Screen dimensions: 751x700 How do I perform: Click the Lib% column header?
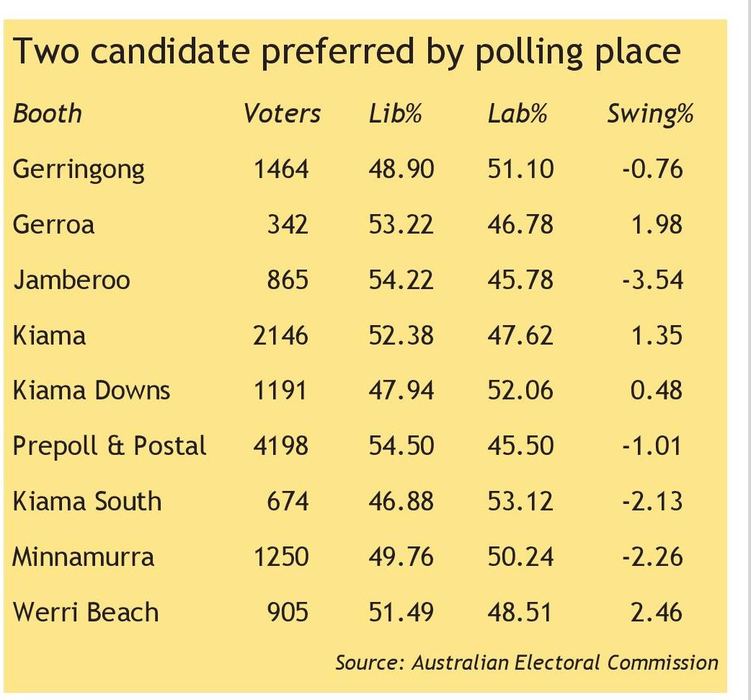(x=395, y=114)
